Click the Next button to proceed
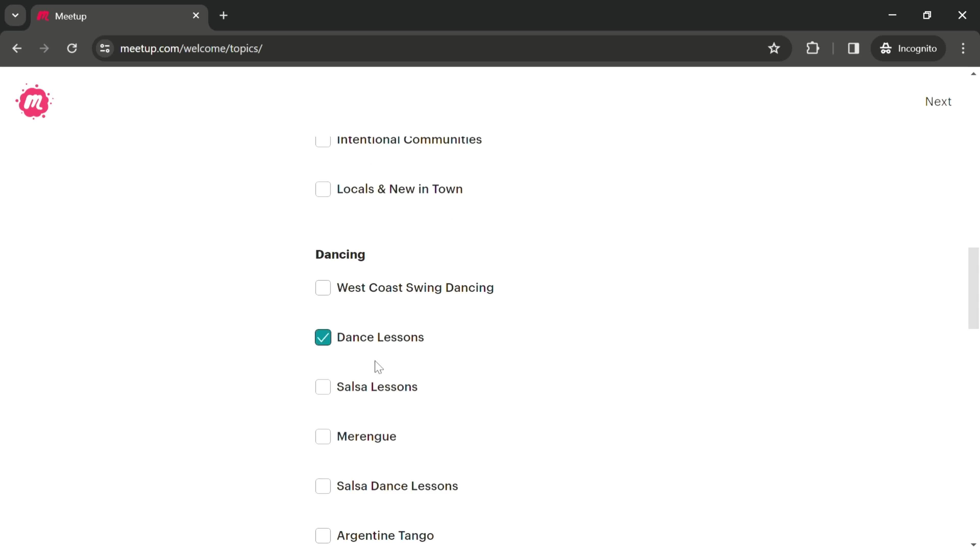This screenshot has width=980, height=551. (939, 101)
